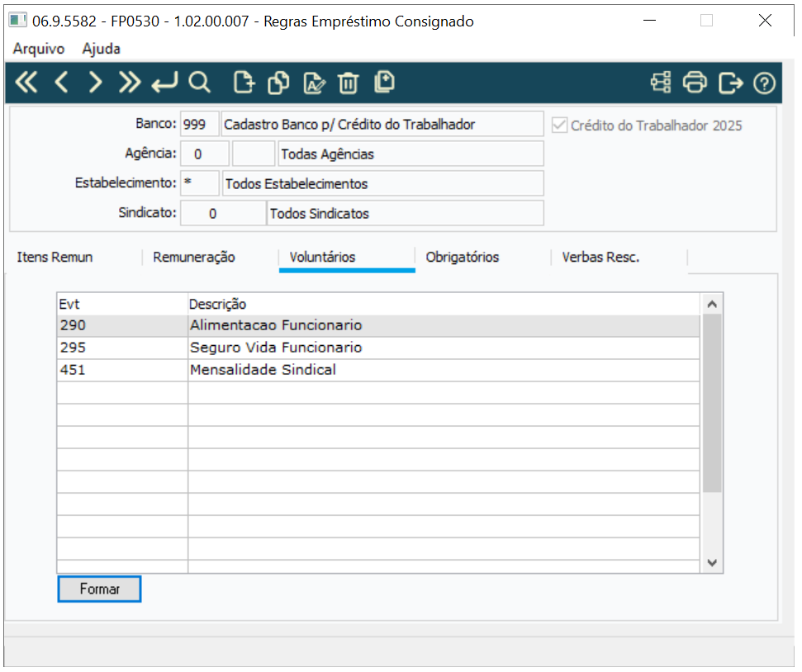Open the Arquivo menu

coord(39,49)
